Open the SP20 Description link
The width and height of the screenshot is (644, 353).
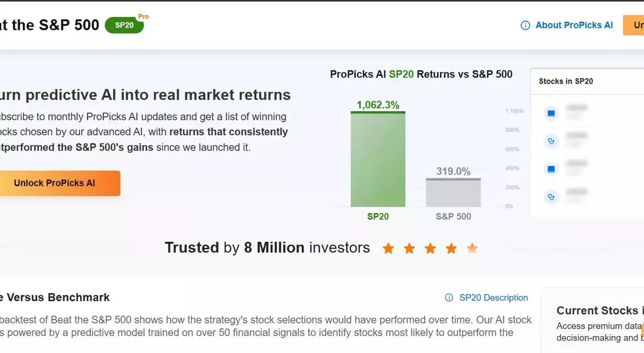[493, 298]
